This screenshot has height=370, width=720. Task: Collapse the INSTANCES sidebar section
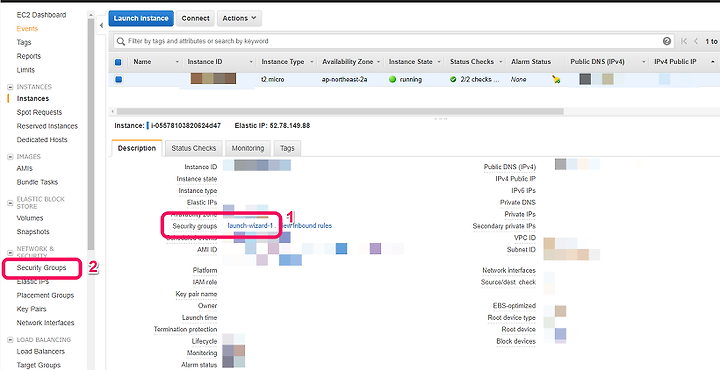[x=10, y=87]
